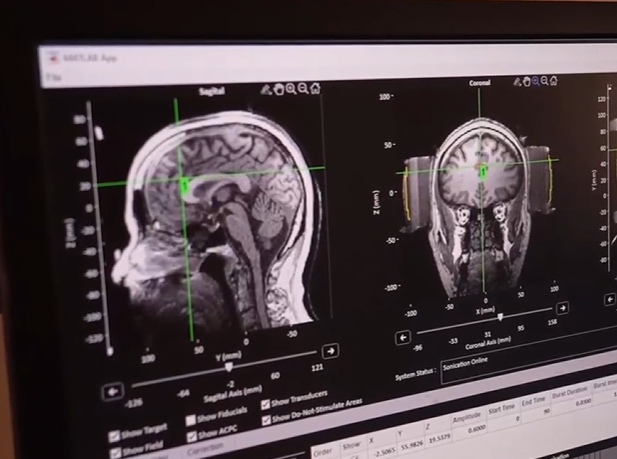Activate pan hand tool on Sagittal view
617x459 pixels.
click(279, 89)
